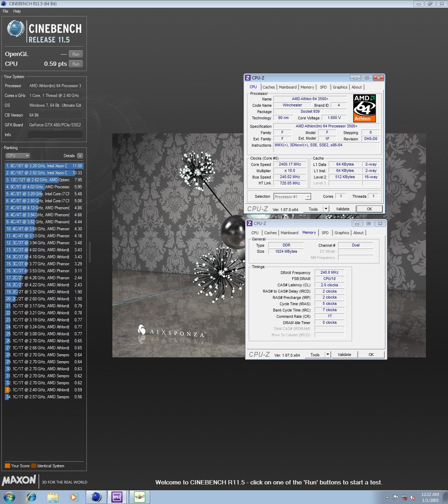Screen dimensions: 448x504
Task: Click Tools button in lower CPU-Z window
Action: 315,355
